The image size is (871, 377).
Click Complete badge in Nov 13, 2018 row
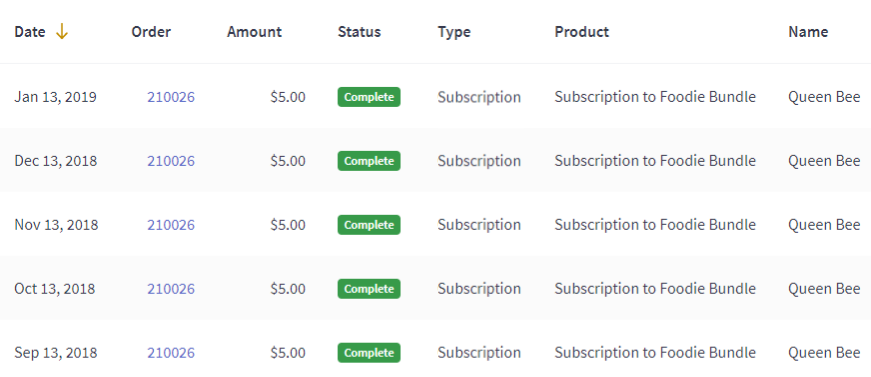point(369,225)
